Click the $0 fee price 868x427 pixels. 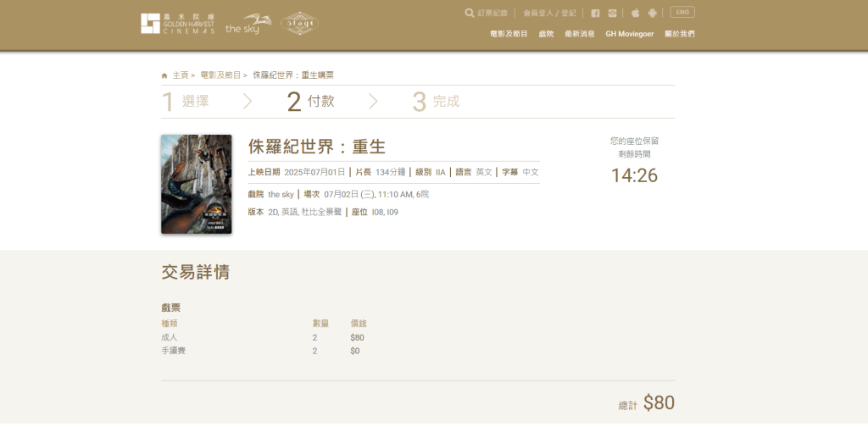[355, 351]
